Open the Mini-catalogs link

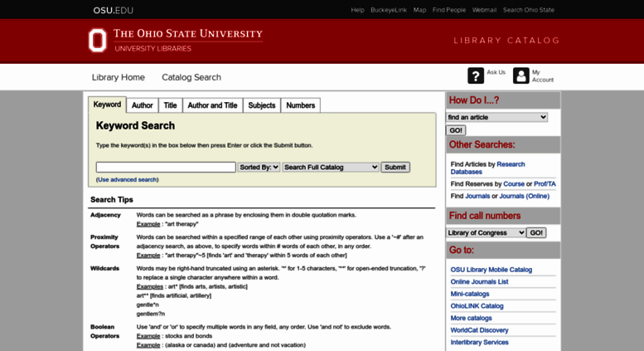coord(470,294)
